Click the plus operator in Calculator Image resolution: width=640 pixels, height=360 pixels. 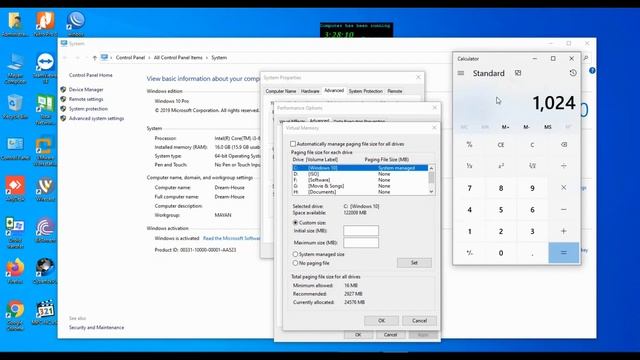pyautogui.click(x=564, y=231)
